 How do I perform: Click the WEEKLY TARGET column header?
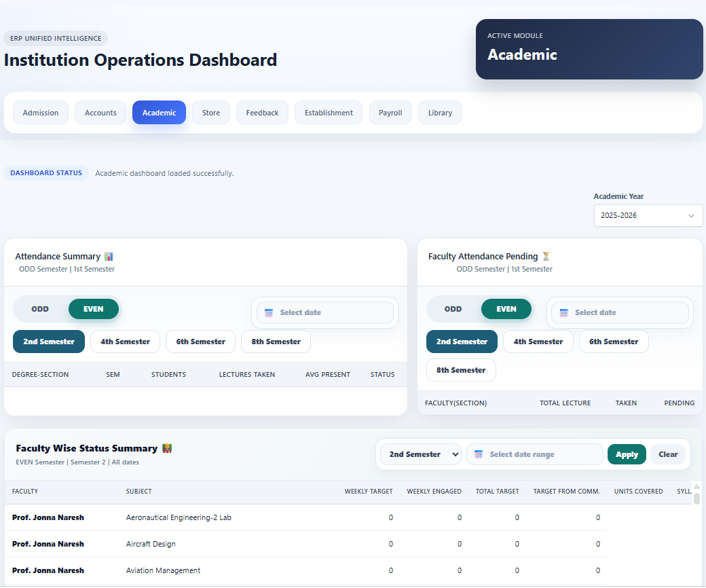369,491
